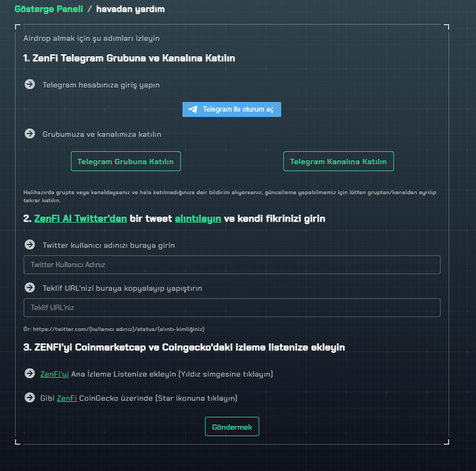Click the paper plane icon in Telegram login button
Image resolution: width=476 pixels, height=471 pixels.
coord(193,109)
